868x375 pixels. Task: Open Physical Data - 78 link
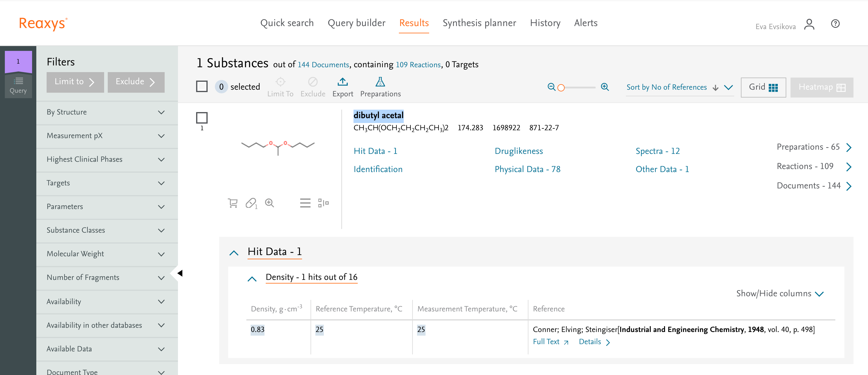pyautogui.click(x=527, y=169)
